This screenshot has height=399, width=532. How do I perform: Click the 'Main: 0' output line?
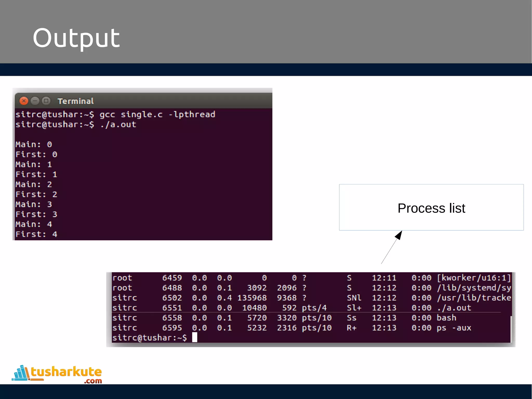pyautogui.click(x=34, y=144)
